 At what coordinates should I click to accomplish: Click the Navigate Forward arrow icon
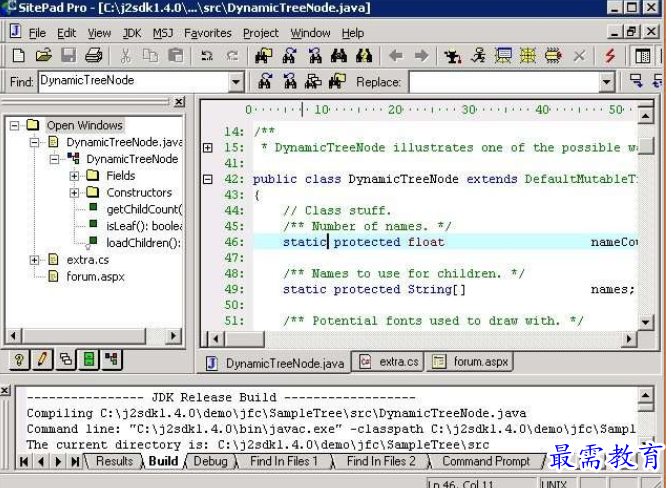click(422, 56)
